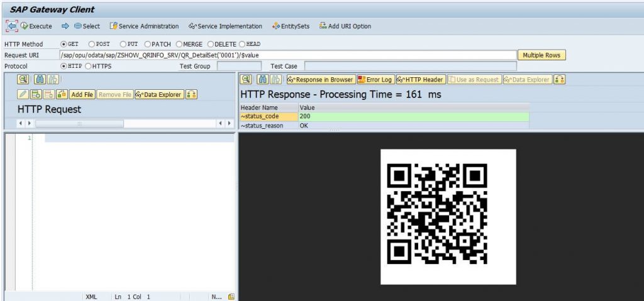Click the binoculars Find icon in response pane
The image size is (644, 301).
[x=263, y=80]
